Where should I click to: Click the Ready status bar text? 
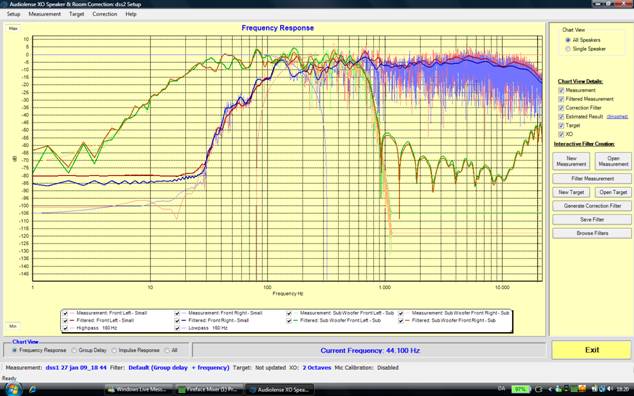click(x=9, y=379)
